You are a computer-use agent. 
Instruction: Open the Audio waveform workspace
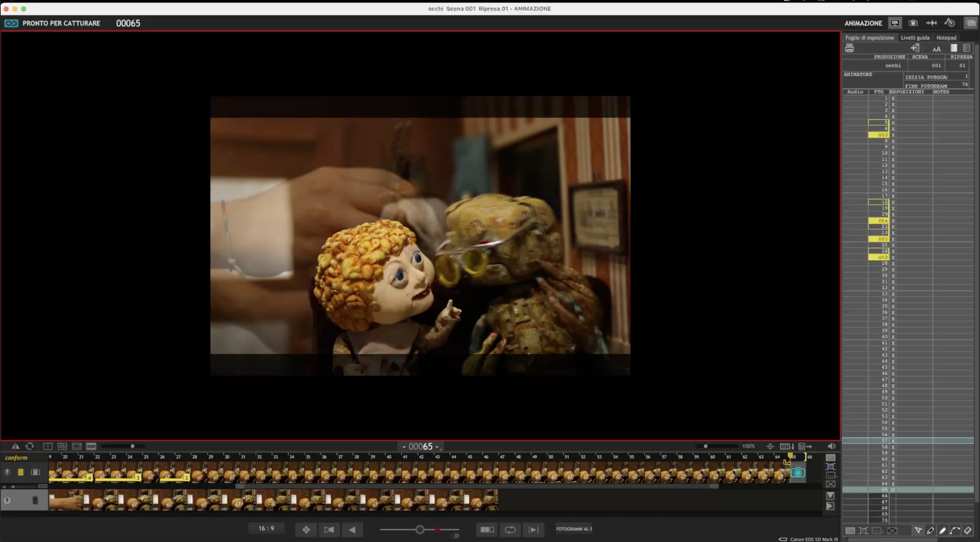(931, 23)
